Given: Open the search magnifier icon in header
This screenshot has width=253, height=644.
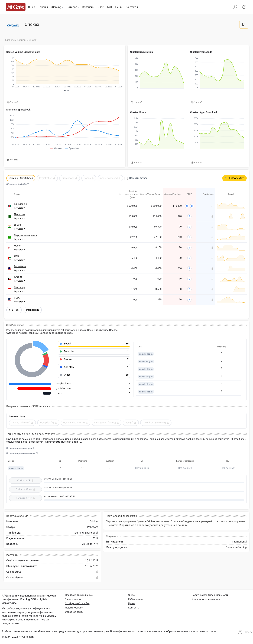Looking at the screenshot, I should click(x=235, y=7).
